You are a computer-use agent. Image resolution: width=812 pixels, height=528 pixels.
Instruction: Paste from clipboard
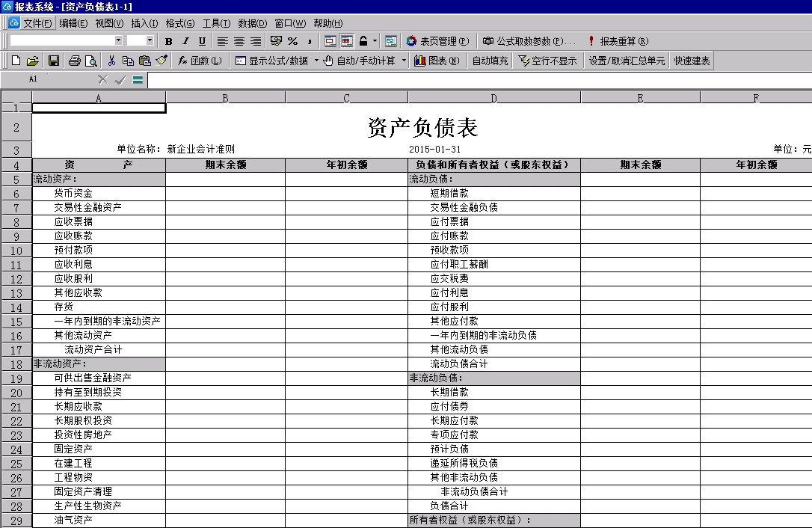144,61
